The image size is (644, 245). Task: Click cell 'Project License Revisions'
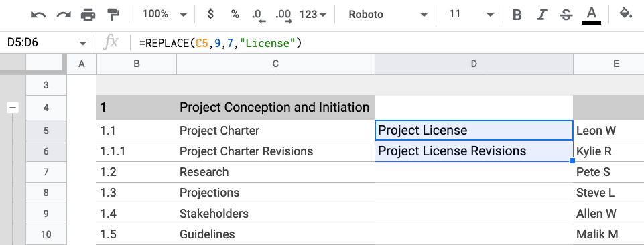474,151
